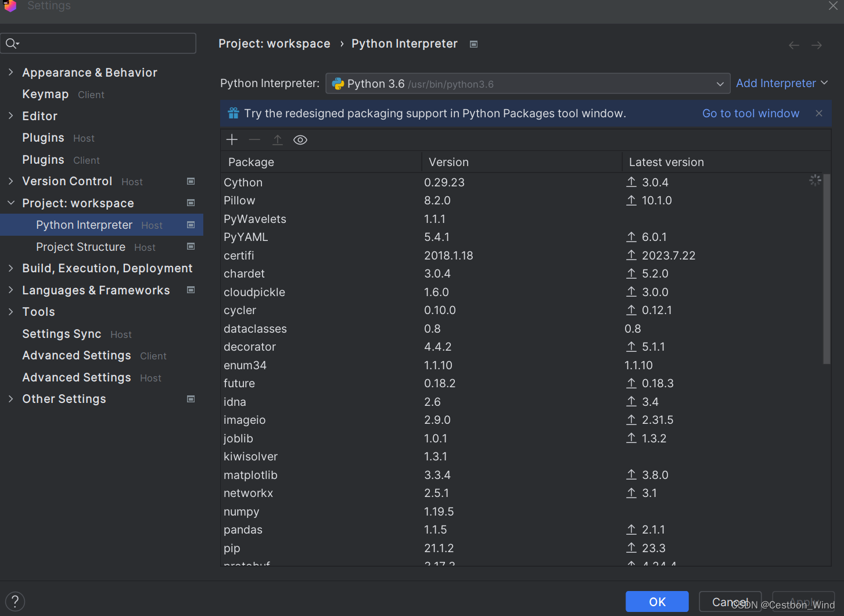The width and height of the screenshot is (844, 616).
Task: Click the gift icon in the banner
Action: 234,113
